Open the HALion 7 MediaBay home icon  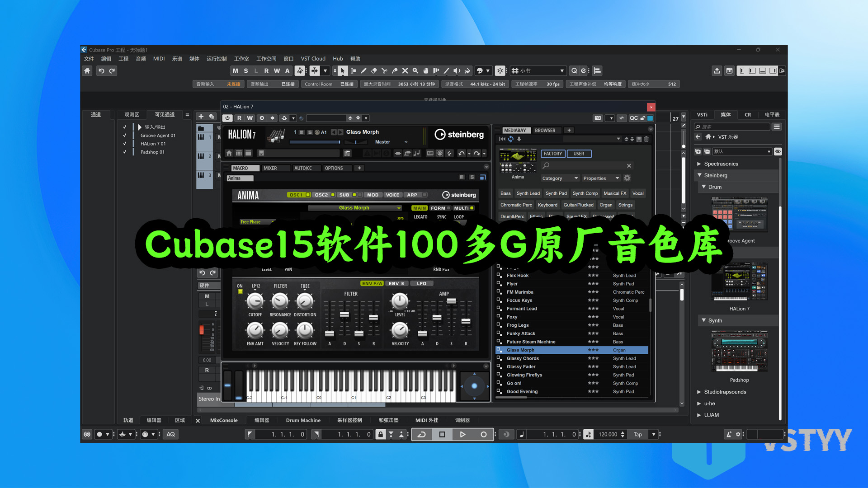coord(229,153)
